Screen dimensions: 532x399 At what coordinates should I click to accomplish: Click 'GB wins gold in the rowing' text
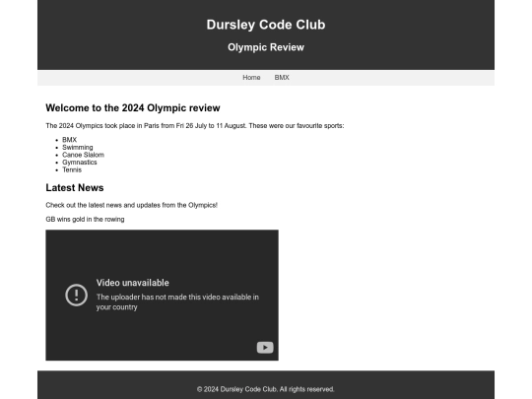click(x=85, y=219)
